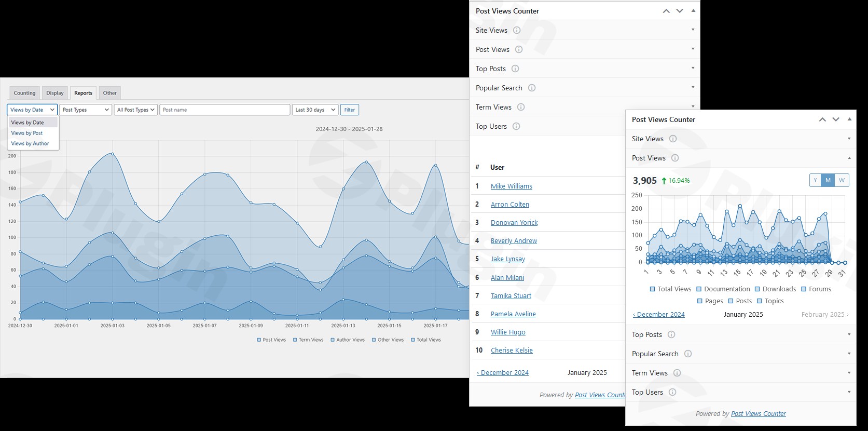Expand Top Posts section in back widget
868x431 pixels.
pos(693,68)
